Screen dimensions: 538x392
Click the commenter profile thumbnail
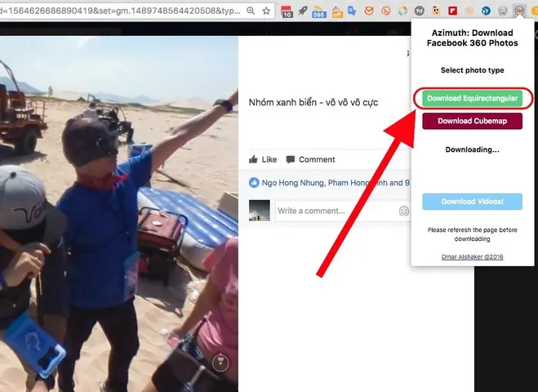260,210
